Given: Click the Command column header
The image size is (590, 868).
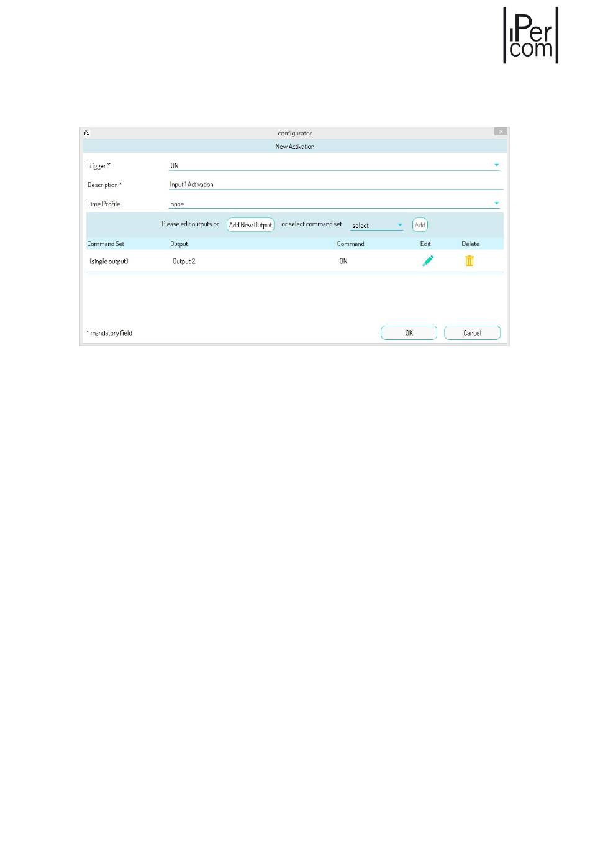Looking at the screenshot, I should (x=350, y=244).
